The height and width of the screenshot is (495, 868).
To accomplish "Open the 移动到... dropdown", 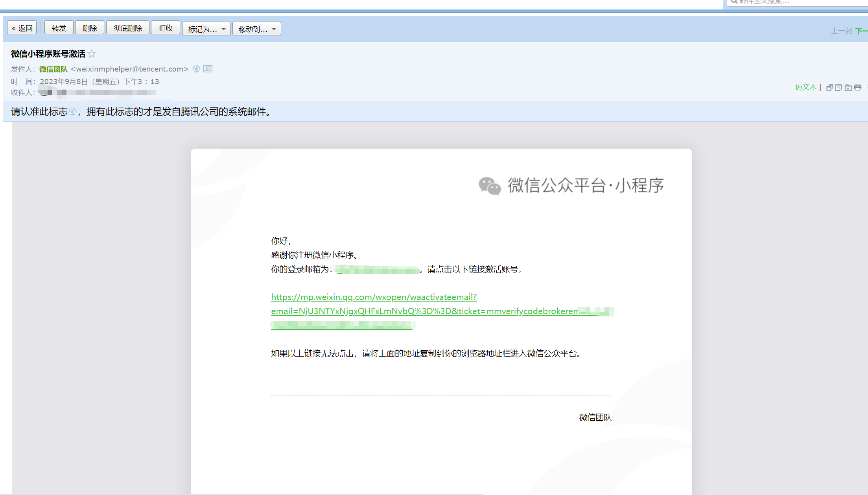I will point(257,29).
